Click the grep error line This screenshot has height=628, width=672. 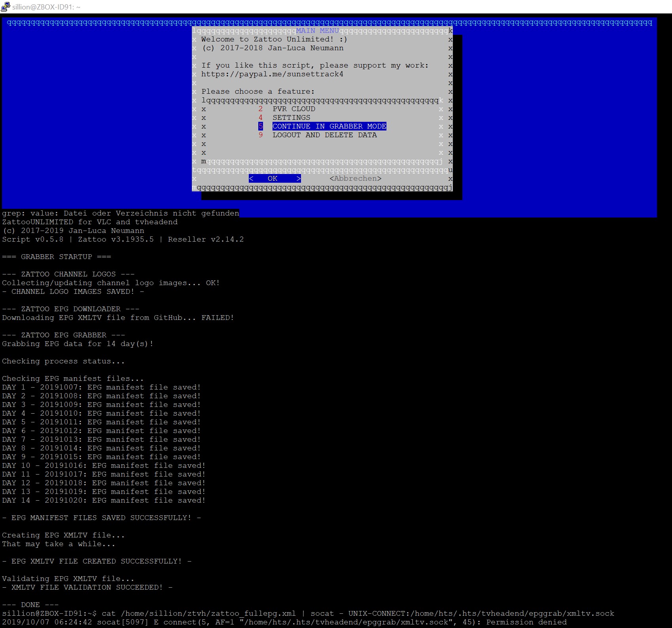[x=121, y=214]
